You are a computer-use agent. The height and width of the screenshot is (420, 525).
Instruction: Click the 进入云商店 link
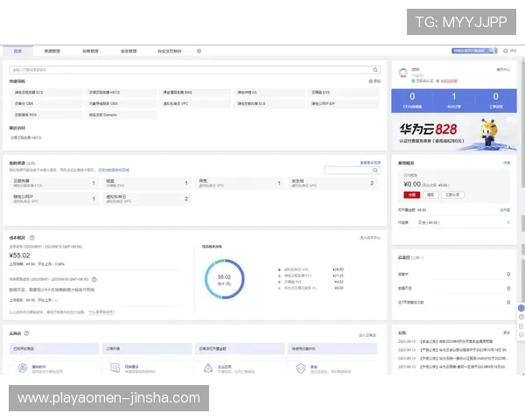tap(367, 335)
